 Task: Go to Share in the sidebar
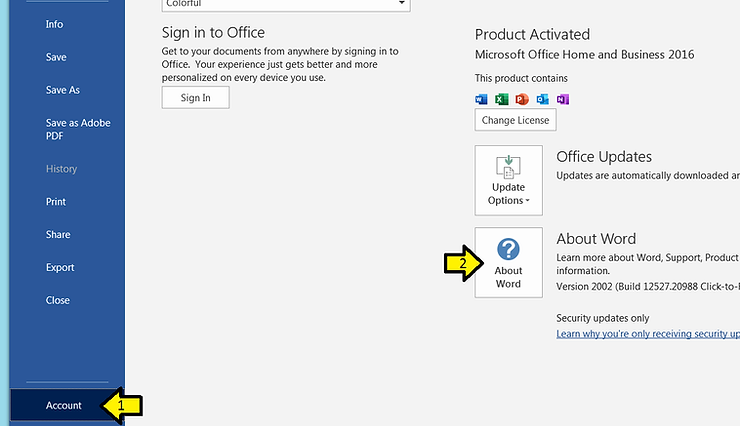click(x=58, y=235)
